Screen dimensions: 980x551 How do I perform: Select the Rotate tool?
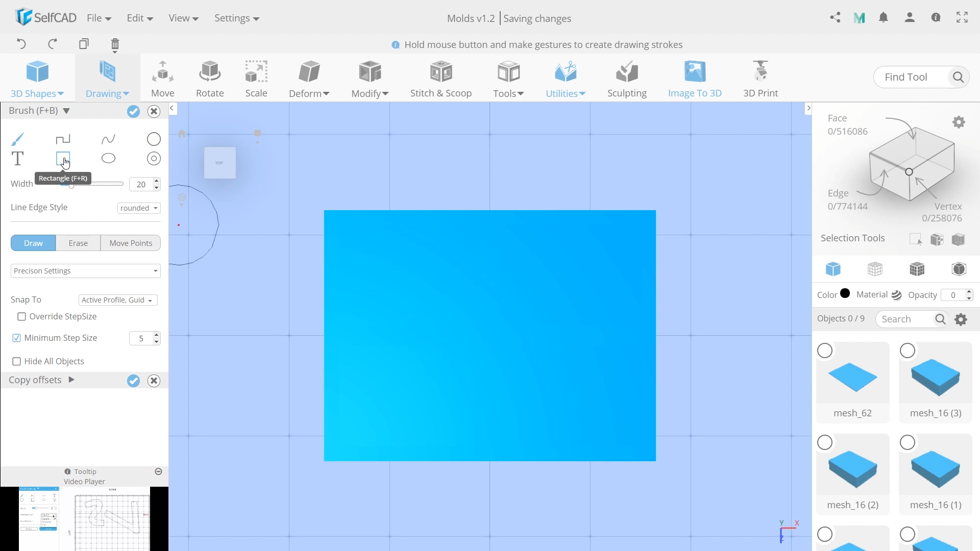pyautogui.click(x=210, y=79)
